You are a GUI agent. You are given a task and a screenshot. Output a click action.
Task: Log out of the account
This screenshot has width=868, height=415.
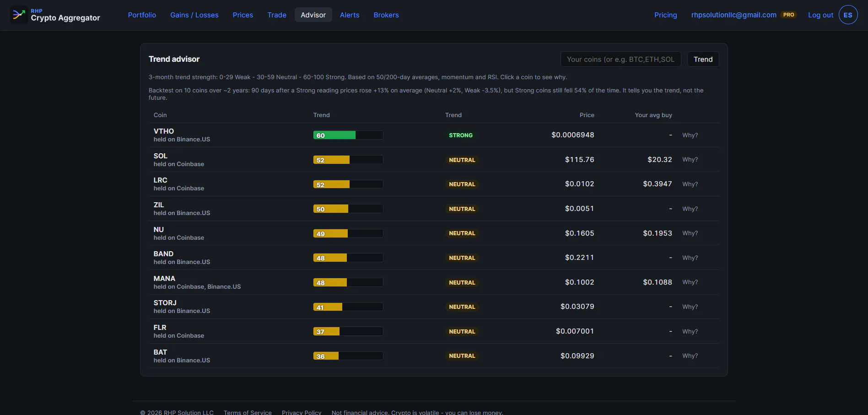pyautogui.click(x=820, y=15)
